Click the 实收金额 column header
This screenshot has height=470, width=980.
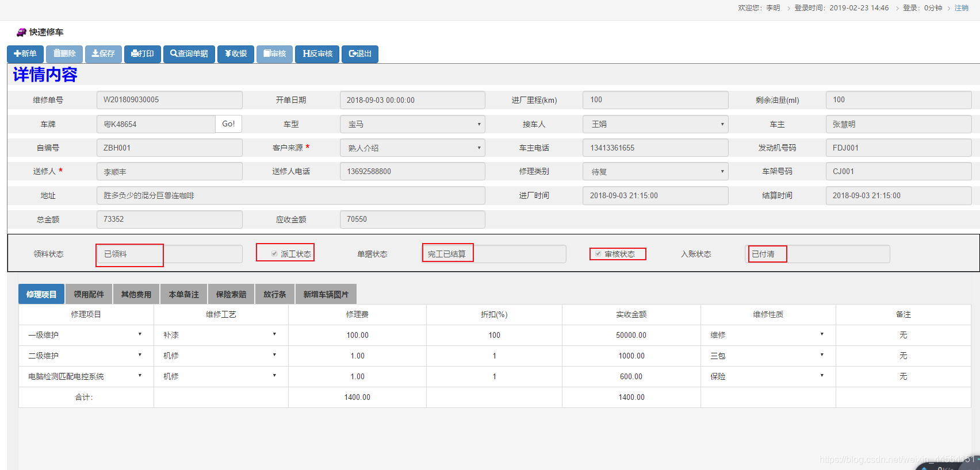[x=631, y=314]
